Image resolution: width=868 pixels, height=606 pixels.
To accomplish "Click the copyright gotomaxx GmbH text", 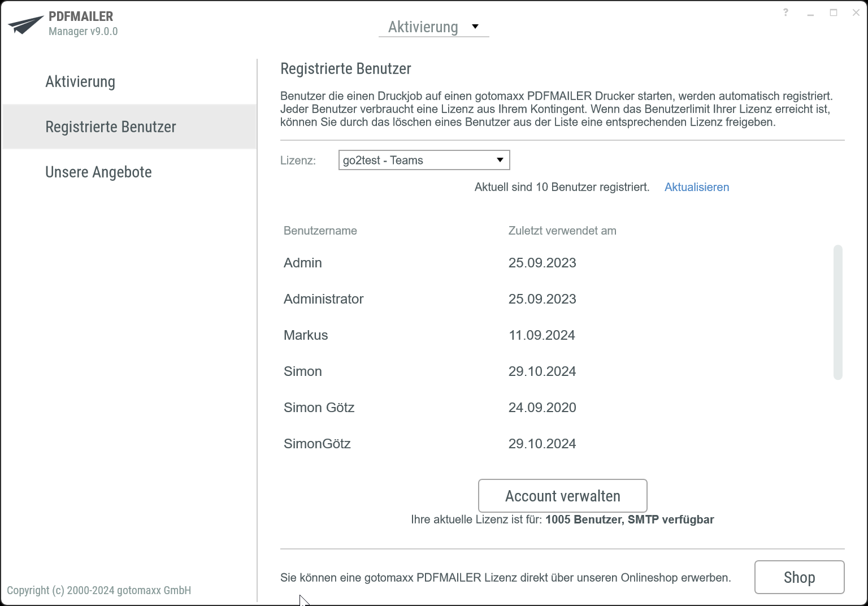I will click(x=99, y=590).
